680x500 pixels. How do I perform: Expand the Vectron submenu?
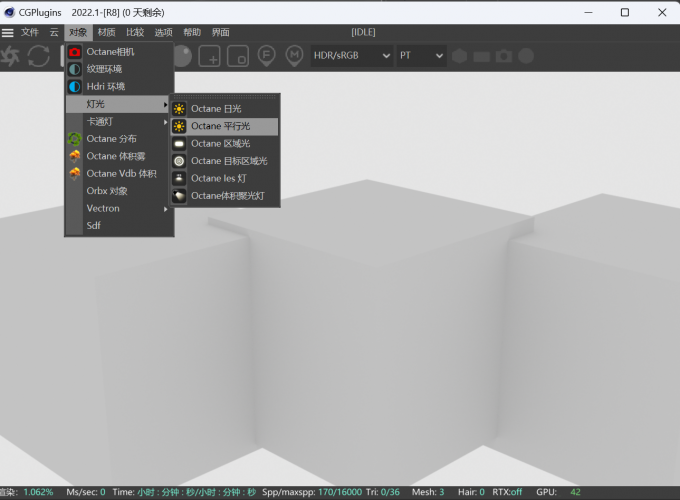[118, 209]
